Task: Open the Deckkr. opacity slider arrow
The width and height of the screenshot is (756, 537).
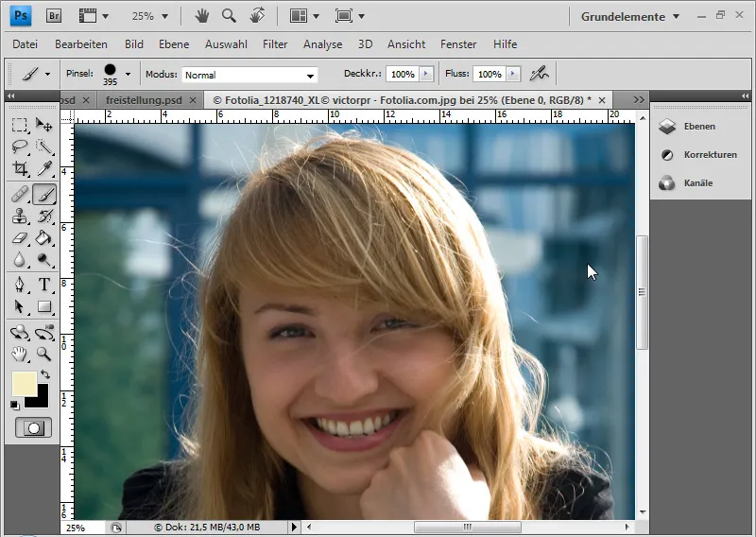Action: (426, 74)
